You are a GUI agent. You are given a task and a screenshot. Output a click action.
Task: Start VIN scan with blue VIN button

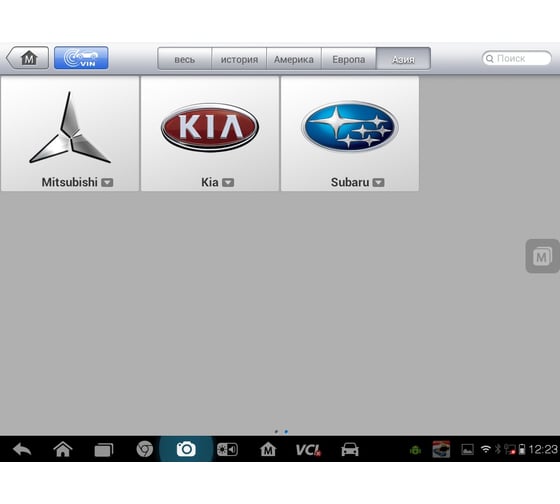[x=81, y=58]
